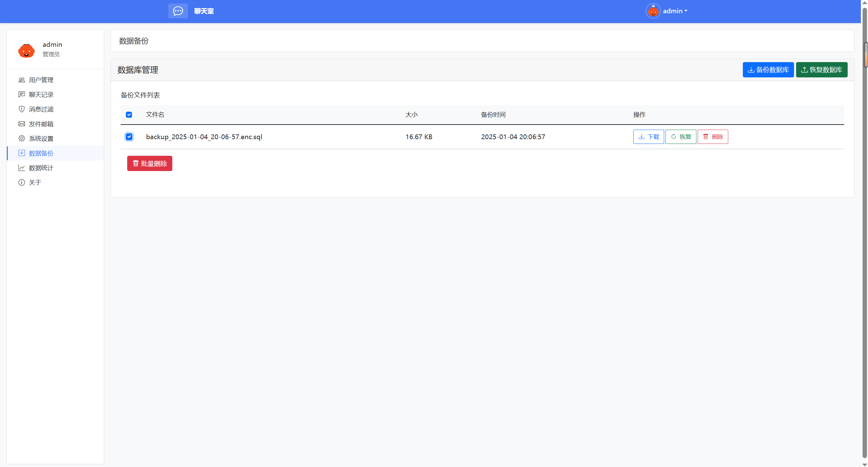Viewport: 868px width, 467px height.
Task: Click the system settings gear icon
Action: coord(22,138)
